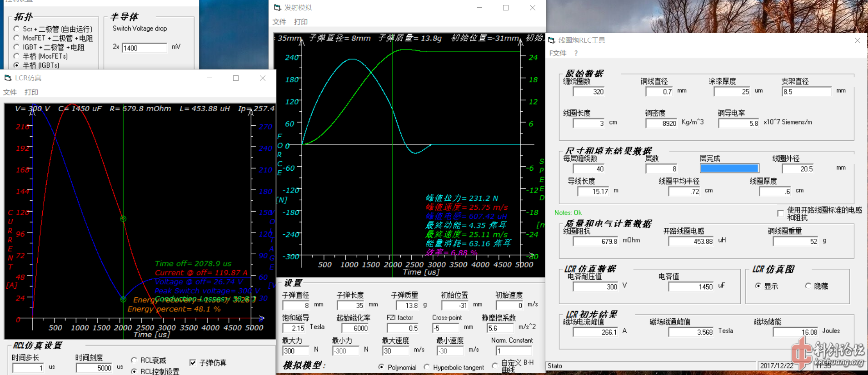Select 显示 for LCR仿真图
Viewport: 868px width, 375px height.
tap(758, 286)
